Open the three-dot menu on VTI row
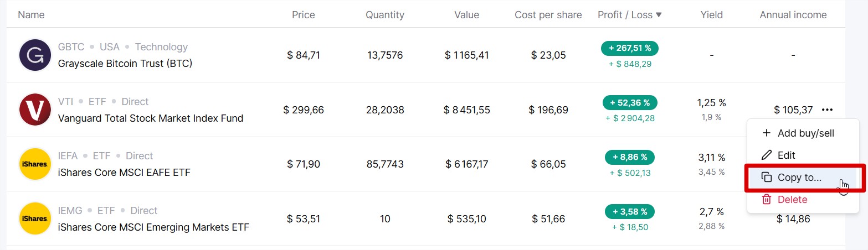Image resolution: width=868 pixels, height=250 pixels. pos(828,110)
